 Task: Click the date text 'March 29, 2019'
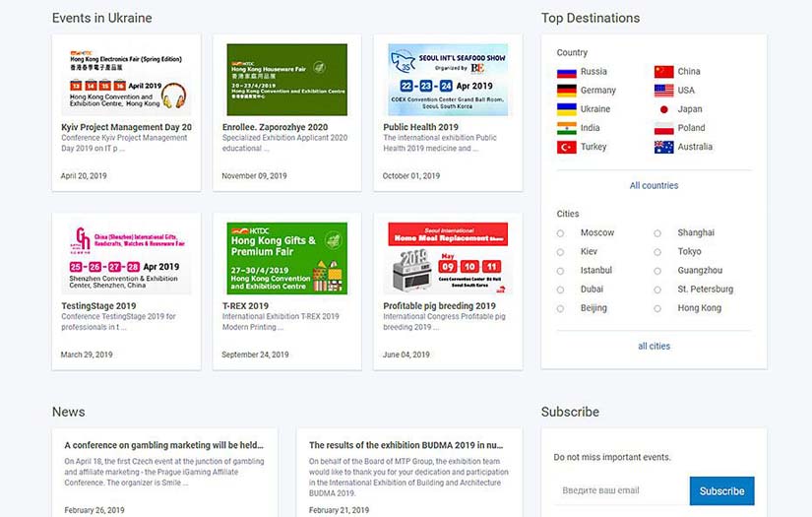tap(87, 355)
